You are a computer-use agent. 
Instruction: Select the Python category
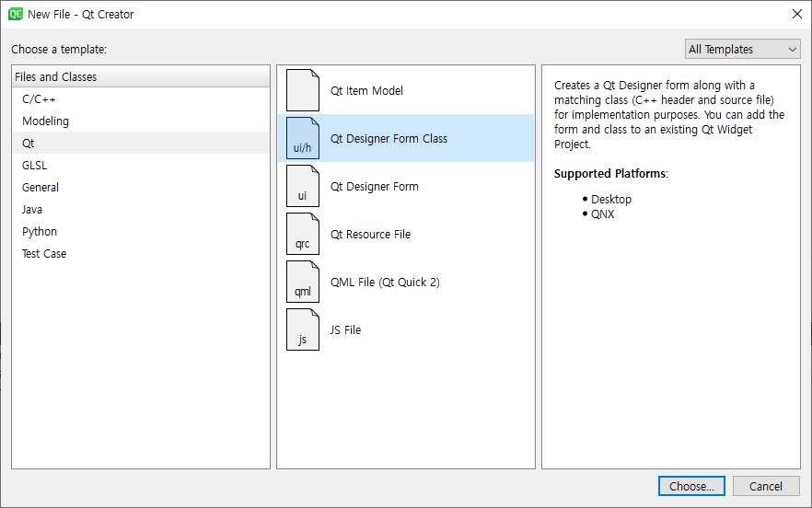point(140,232)
